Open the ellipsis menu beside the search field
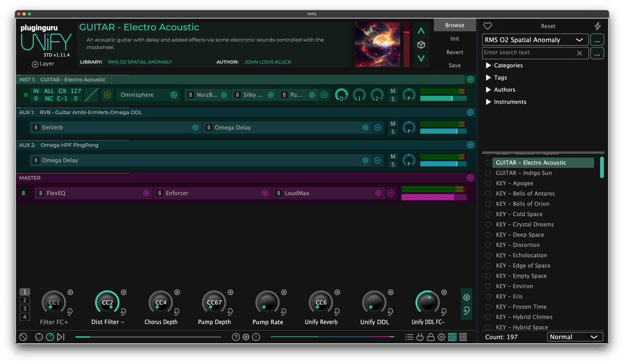 (x=597, y=54)
